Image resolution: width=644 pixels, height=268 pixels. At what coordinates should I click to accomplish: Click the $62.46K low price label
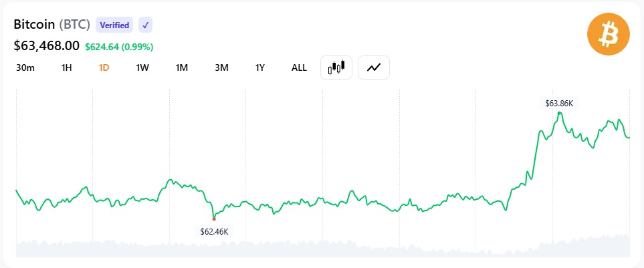coord(214,232)
